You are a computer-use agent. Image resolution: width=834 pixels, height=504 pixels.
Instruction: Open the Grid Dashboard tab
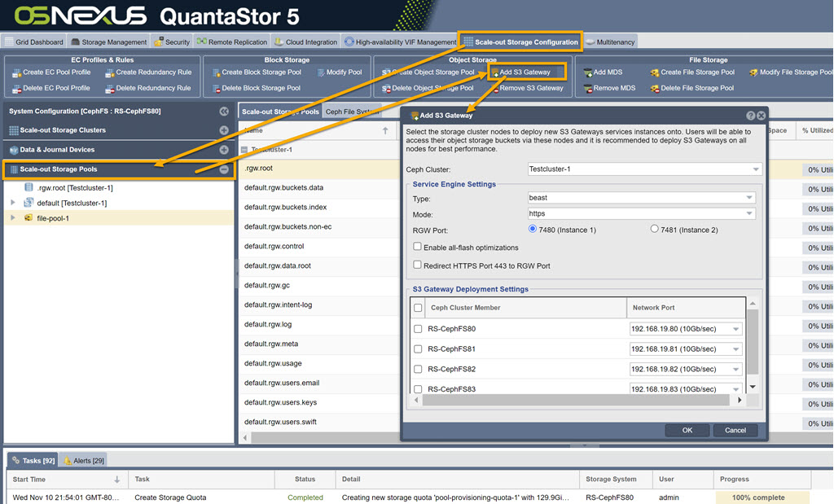[x=34, y=42]
